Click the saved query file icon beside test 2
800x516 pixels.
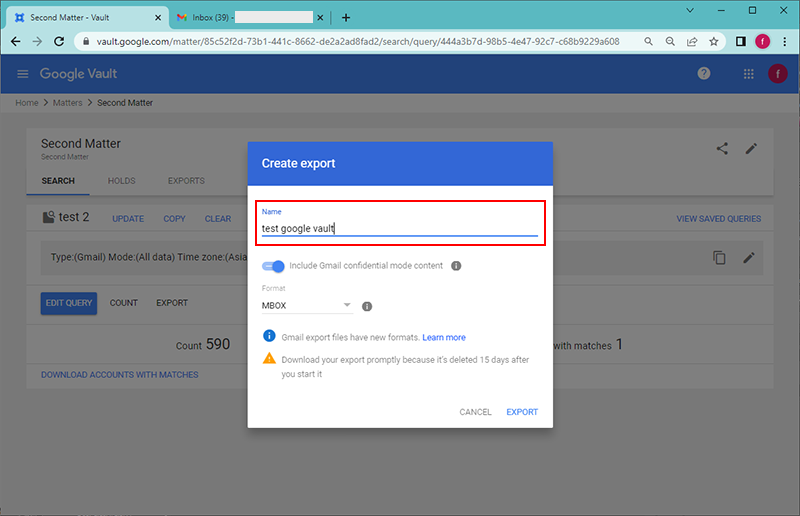[48, 217]
